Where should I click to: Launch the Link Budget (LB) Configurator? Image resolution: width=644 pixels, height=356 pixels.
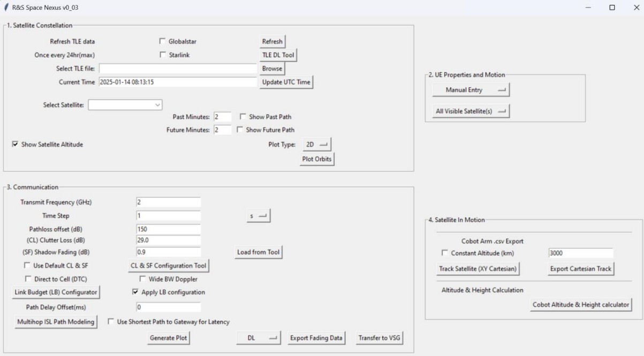point(56,292)
